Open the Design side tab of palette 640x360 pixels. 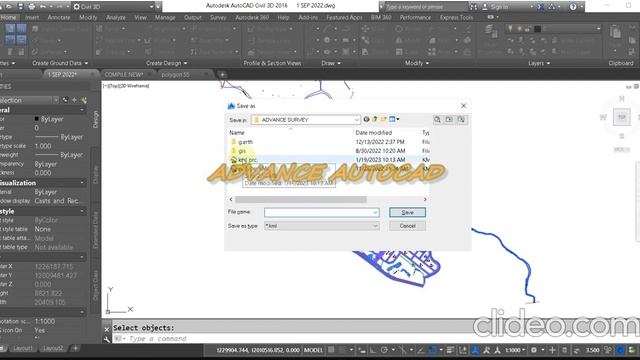point(96,120)
